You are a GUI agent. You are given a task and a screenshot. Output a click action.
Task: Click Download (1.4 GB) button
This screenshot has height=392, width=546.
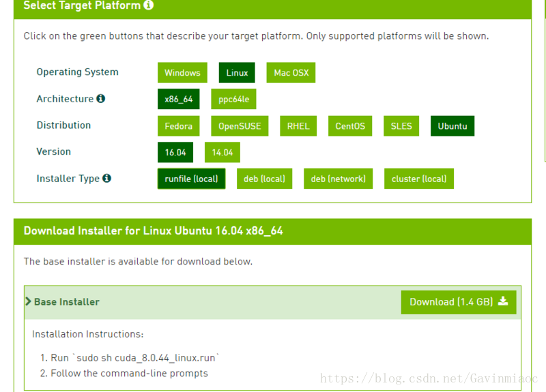(459, 302)
